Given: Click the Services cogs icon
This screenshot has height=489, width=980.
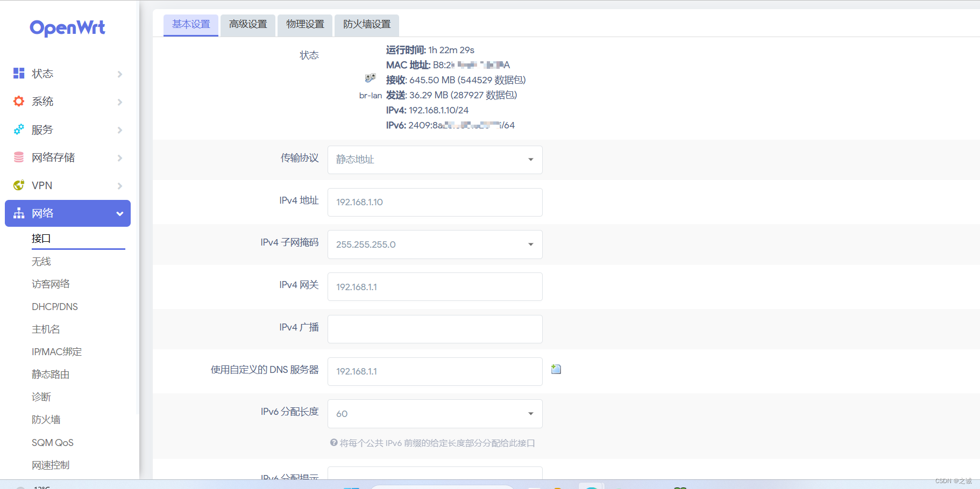Looking at the screenshot, I should click(x=19, y=130).
